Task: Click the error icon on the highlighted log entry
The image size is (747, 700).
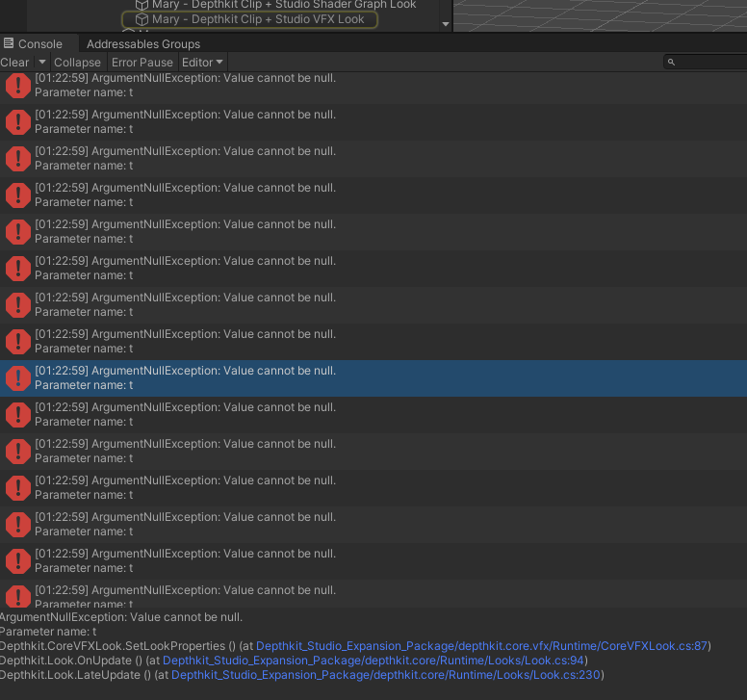Action: pyautogui.click(x=18, y=378)
